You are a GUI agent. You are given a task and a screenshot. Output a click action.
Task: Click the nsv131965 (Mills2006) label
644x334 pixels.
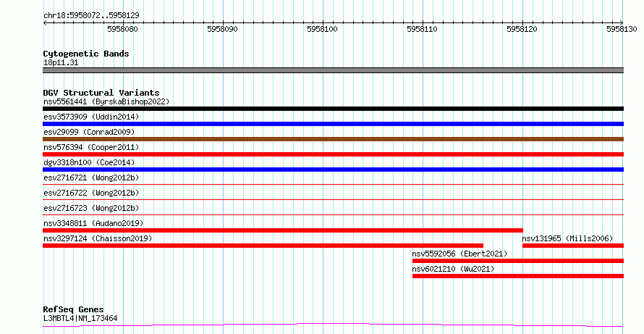click(567, 238)
